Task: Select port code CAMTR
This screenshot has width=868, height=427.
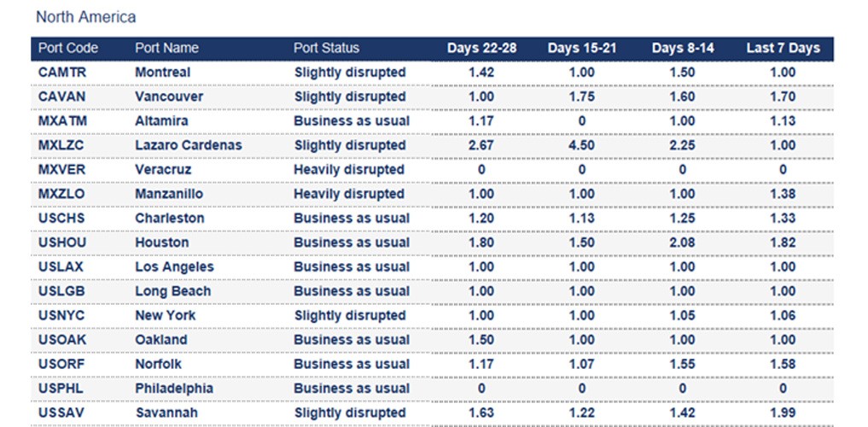Action: click(x=62, y=73)
